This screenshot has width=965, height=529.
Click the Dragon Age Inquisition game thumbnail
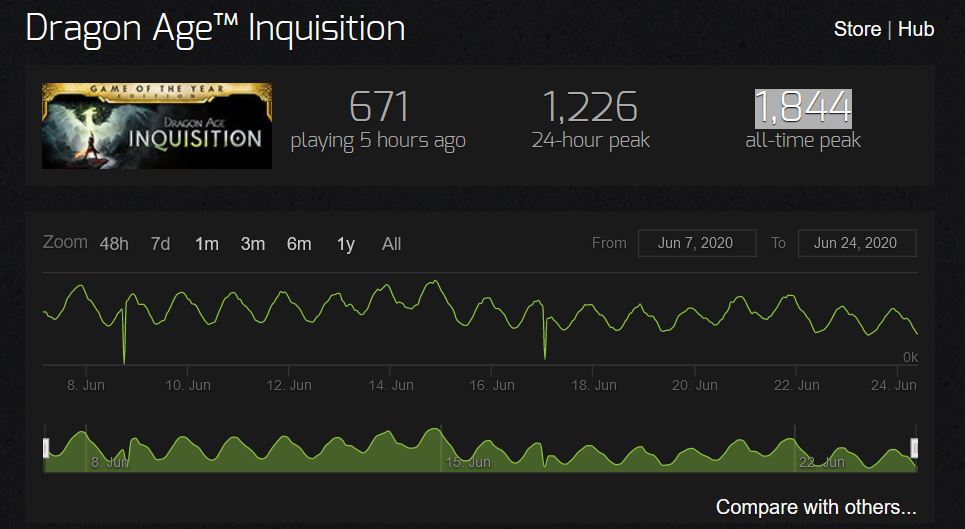coord(157,126)
